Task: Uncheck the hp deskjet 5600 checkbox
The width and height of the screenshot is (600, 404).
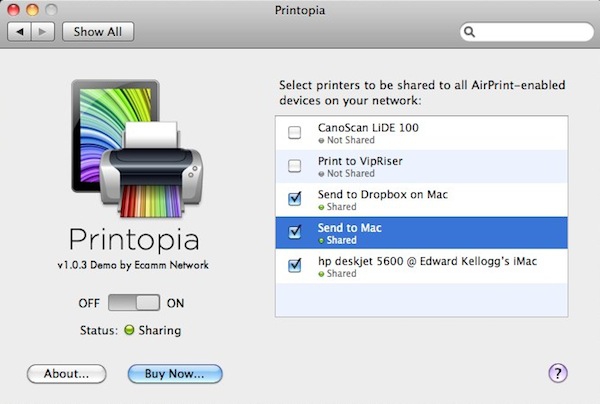Action: coord(295,265)
